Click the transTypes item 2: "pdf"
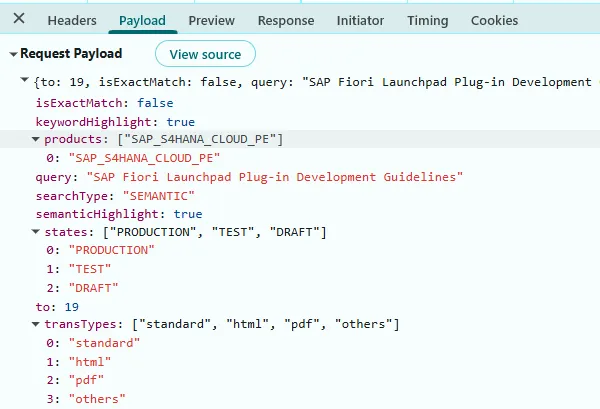 tap(75, 380)
